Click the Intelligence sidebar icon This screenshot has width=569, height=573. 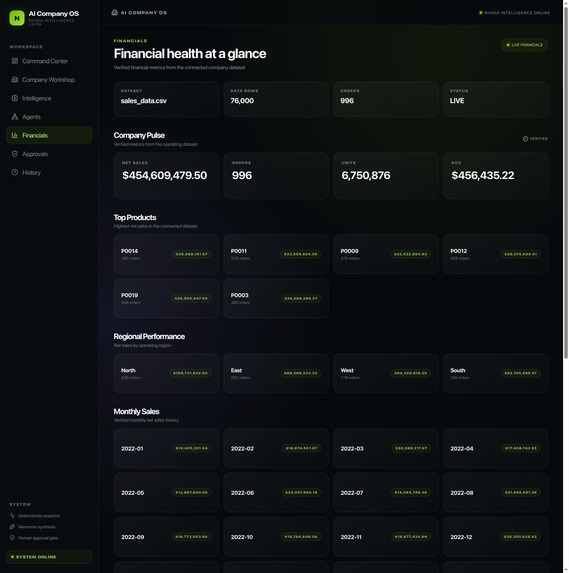(15, 98)
